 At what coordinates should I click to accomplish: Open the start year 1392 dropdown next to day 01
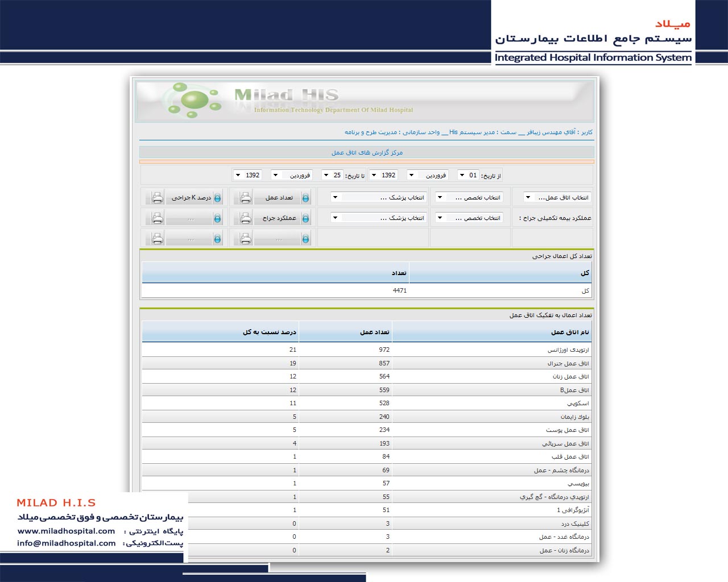pos(384,175)
